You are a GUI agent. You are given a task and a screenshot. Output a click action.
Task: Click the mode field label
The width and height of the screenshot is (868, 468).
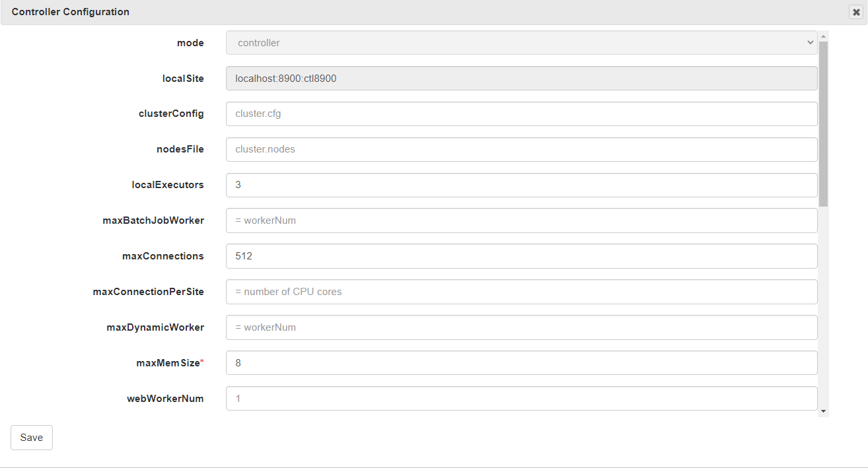click(190, 43)
